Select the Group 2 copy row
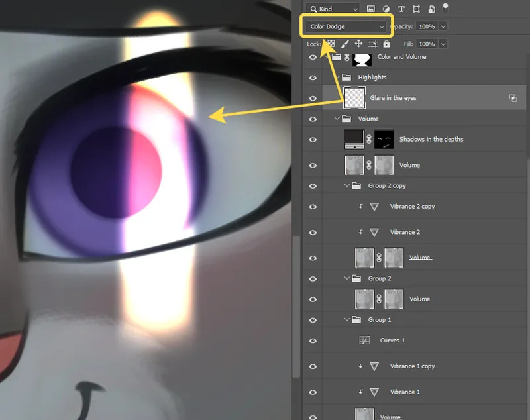This screenshot has height=420, width=530. pos(415,185)
